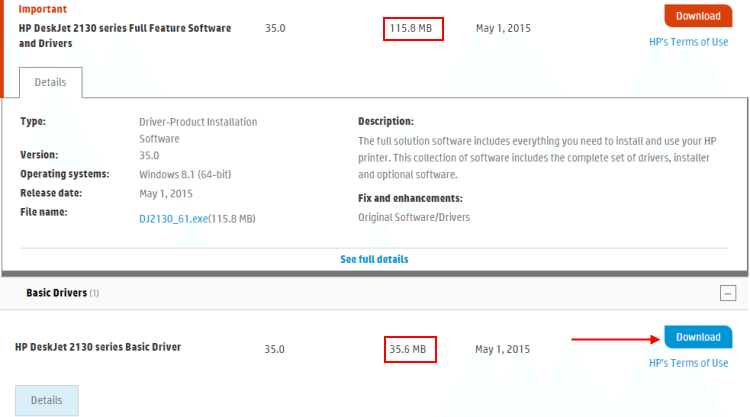Select the Full Feature Software and Drivers title
Screen dimensions: 750x417
pos(124,36)
